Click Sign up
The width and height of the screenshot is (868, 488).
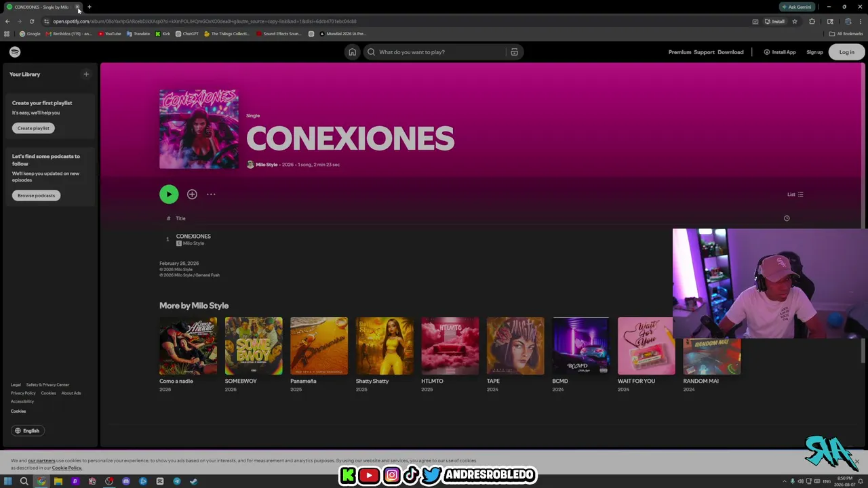click(814, 52)
